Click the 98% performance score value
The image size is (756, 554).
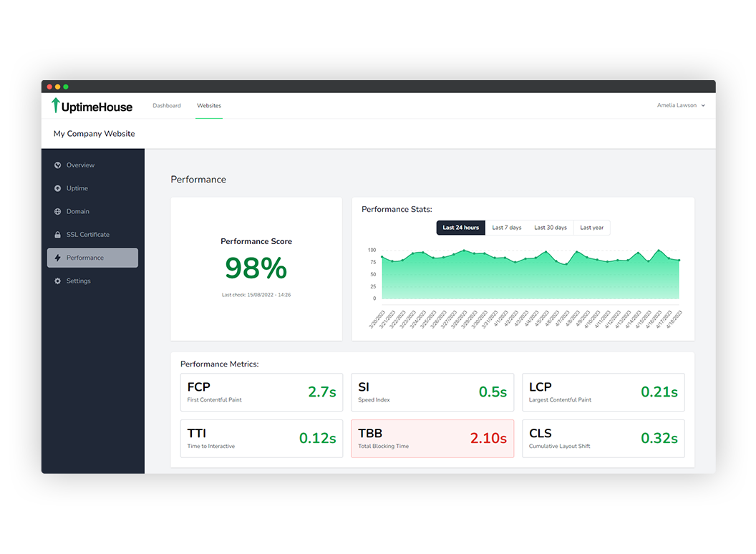coord(256,268)
